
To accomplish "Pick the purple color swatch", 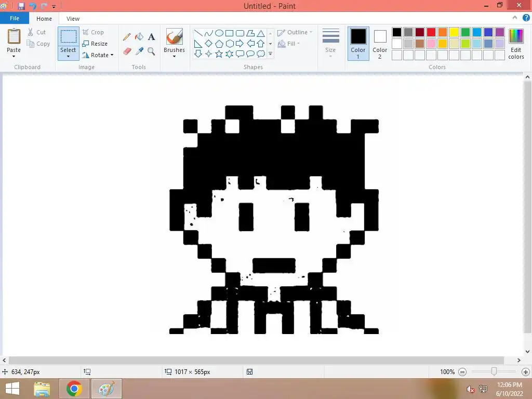I will (500, 32).
